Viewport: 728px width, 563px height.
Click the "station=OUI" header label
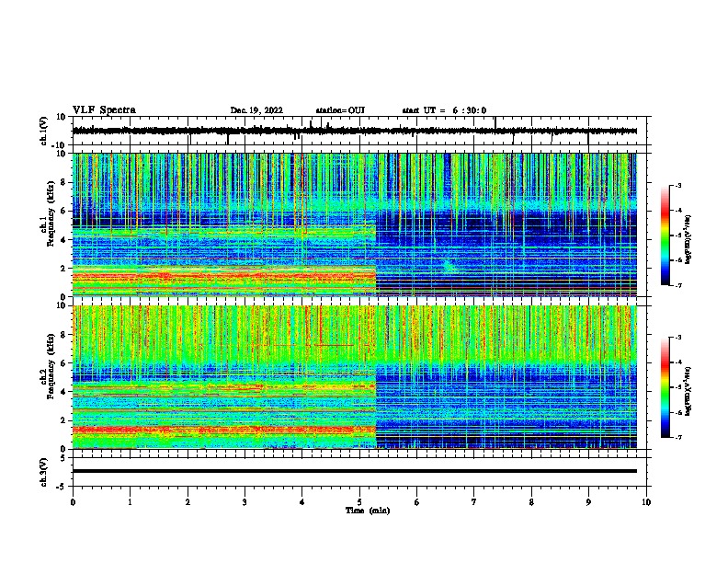(340, 110)
